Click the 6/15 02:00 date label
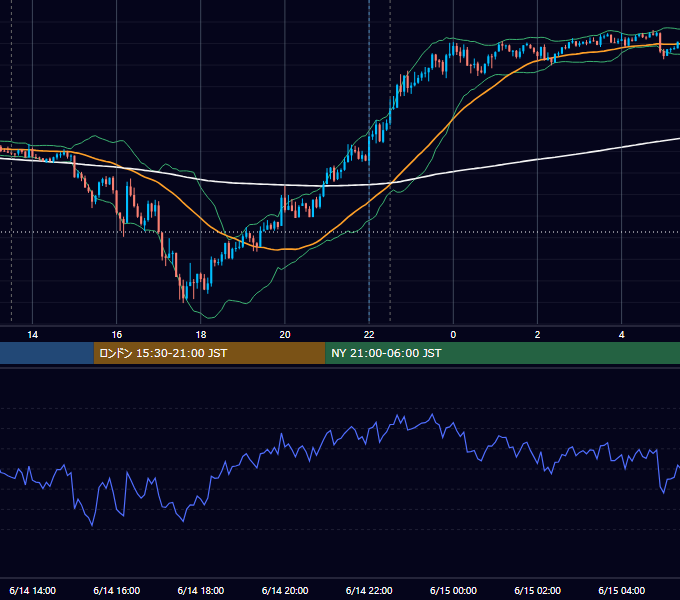The image size is (680, 600). tap(537, 590)
